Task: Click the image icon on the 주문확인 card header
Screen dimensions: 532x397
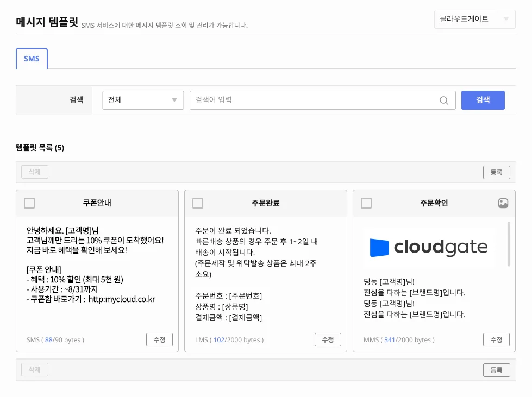Action: [503, 203]
